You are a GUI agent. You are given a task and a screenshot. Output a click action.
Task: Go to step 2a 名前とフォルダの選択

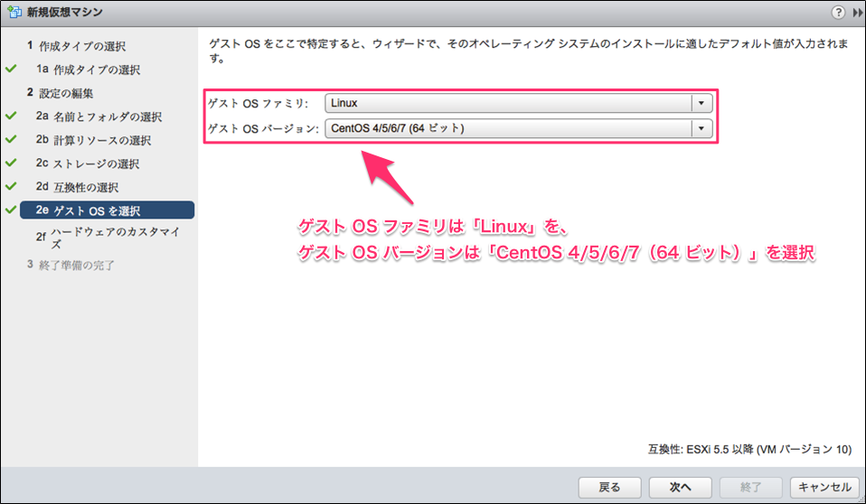pyautogui.click(x=99, y=117)
